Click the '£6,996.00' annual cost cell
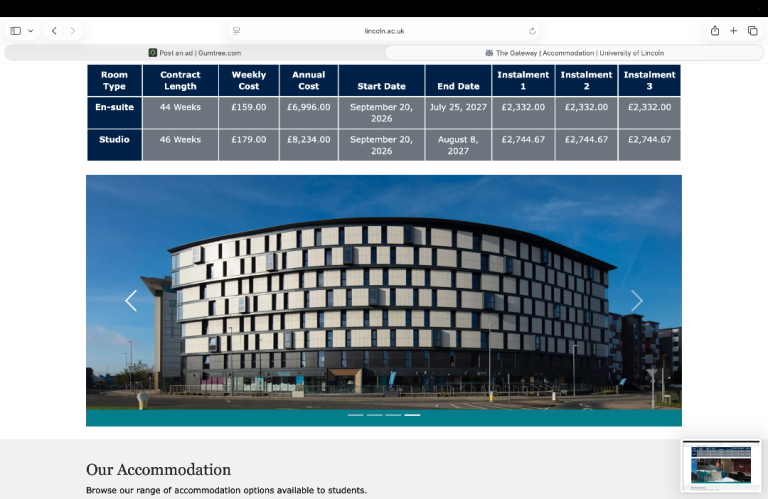768x499 pixels. point(309,113)
